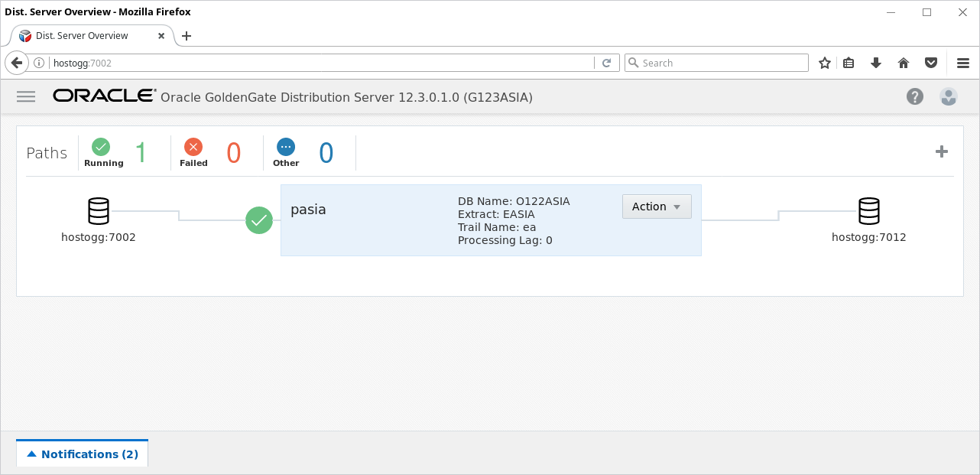This screenshot has width=980, height=475.
Task: Open the help question mark icon
Action: coord(915,96)
